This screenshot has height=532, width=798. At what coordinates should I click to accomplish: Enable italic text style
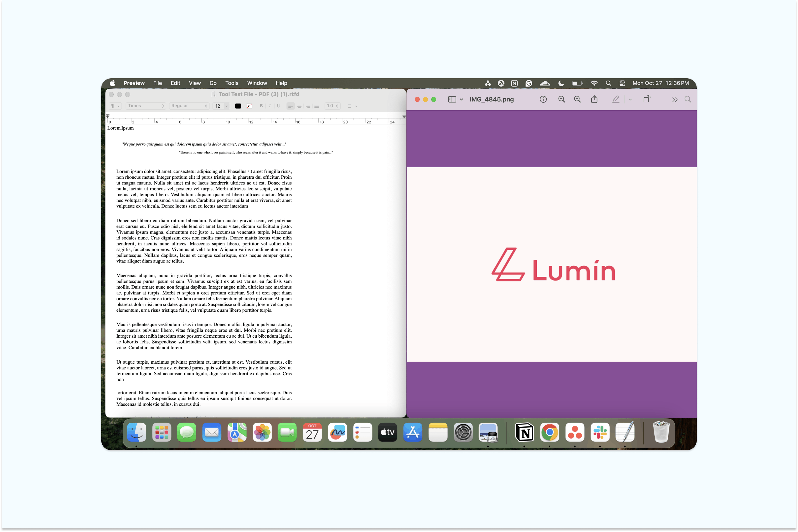[269, 106]
